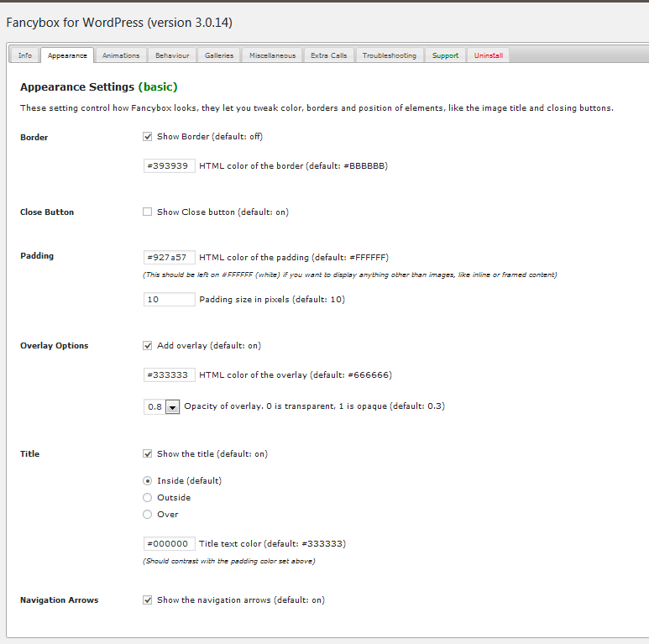Uncheck Show the title checkbox

(148, 453)
